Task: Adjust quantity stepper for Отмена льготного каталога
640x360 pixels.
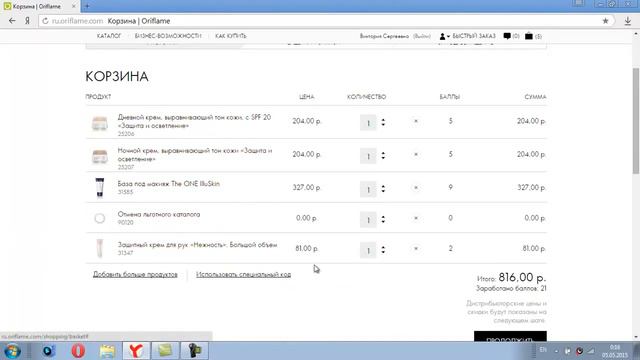Action: [383, 219]
